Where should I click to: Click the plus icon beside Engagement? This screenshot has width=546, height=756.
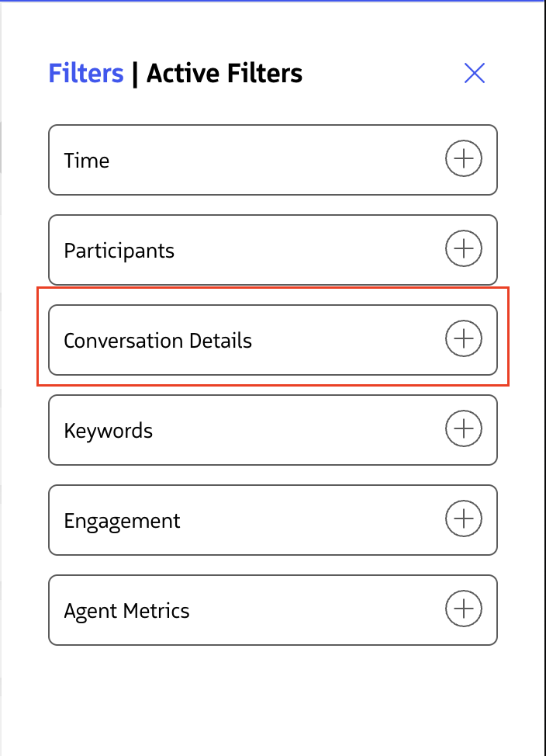463,518
